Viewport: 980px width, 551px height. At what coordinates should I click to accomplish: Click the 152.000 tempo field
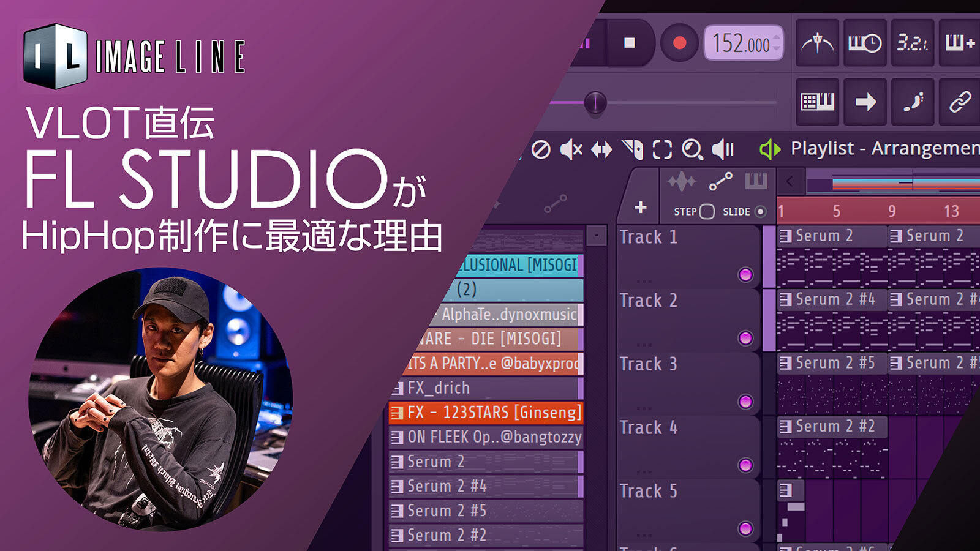click(742, 43)
